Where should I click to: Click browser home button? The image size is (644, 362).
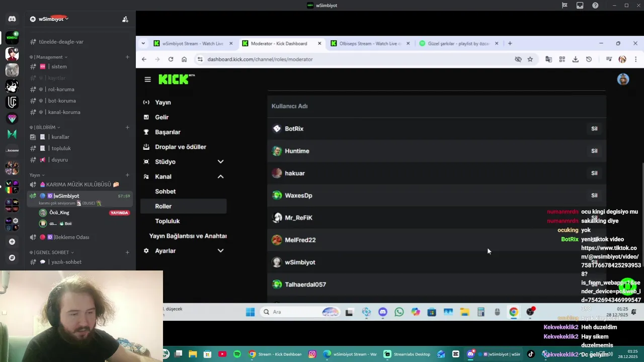(x=184, y=59)
